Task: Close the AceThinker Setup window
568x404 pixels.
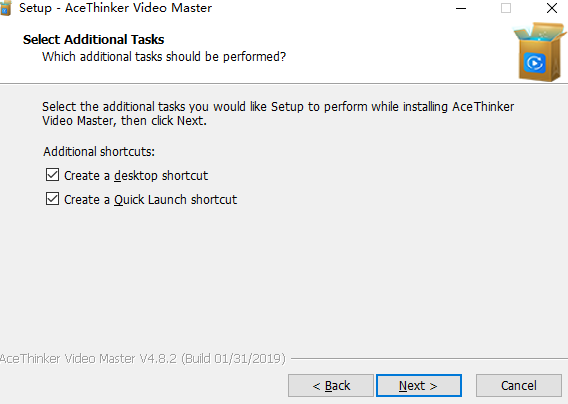Action: point(552,8)
